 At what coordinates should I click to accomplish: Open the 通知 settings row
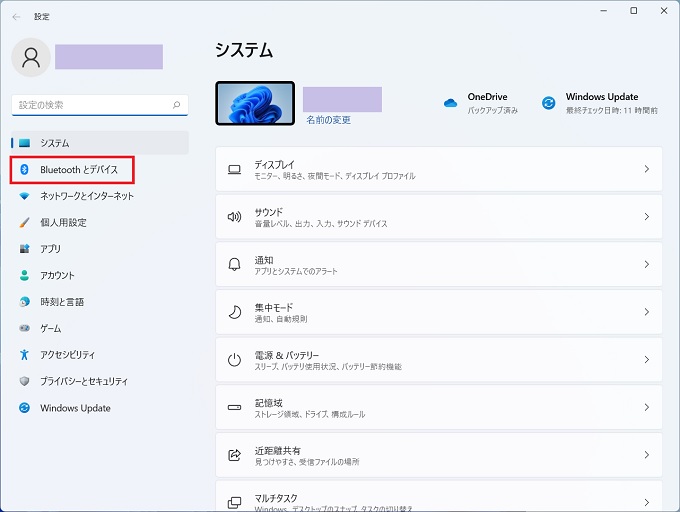[x=439, y=264]
